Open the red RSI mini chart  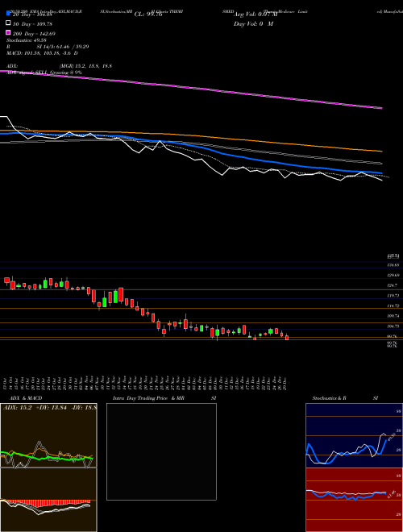click(354, 500)
